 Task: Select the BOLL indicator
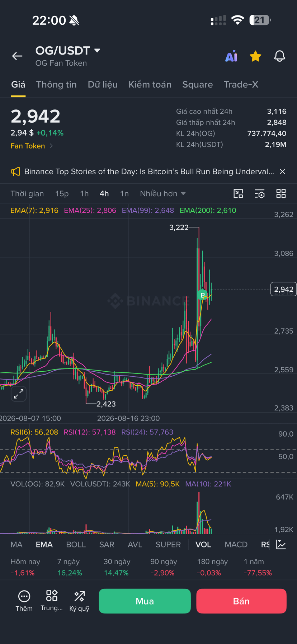pyautogui.click(x=76, y=545)
